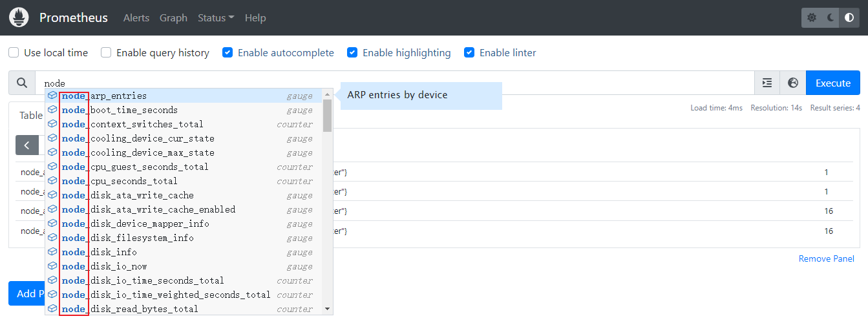The image size is (868, 325).
Task: Click the Remove Panel link
Action: click(x=827, y=258)
